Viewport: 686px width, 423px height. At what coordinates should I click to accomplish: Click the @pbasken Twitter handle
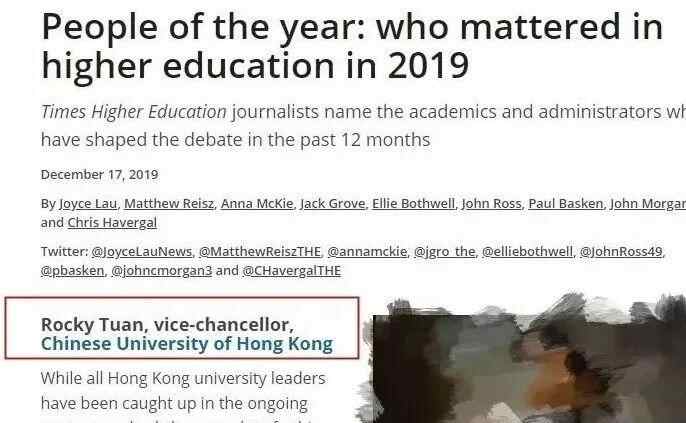coord(72,270)
